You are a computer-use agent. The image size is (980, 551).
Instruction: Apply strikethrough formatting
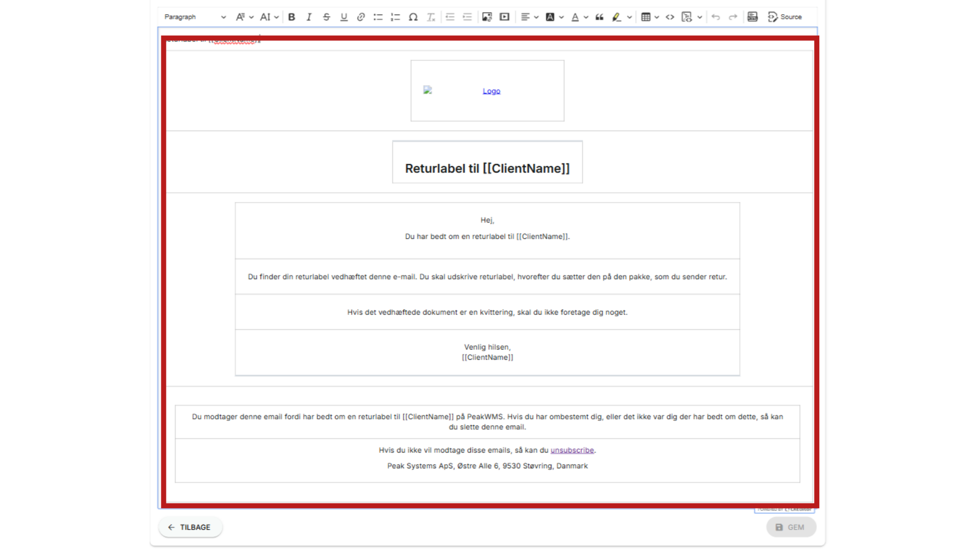click(x=327, y=17)
